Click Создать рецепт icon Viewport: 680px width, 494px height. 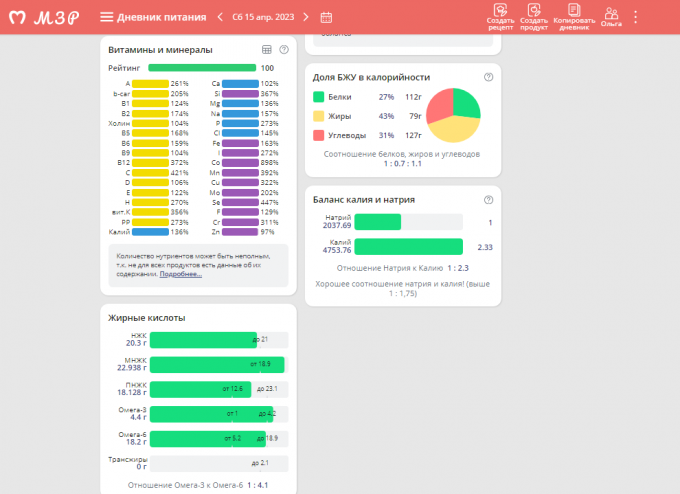coord(501,16)
